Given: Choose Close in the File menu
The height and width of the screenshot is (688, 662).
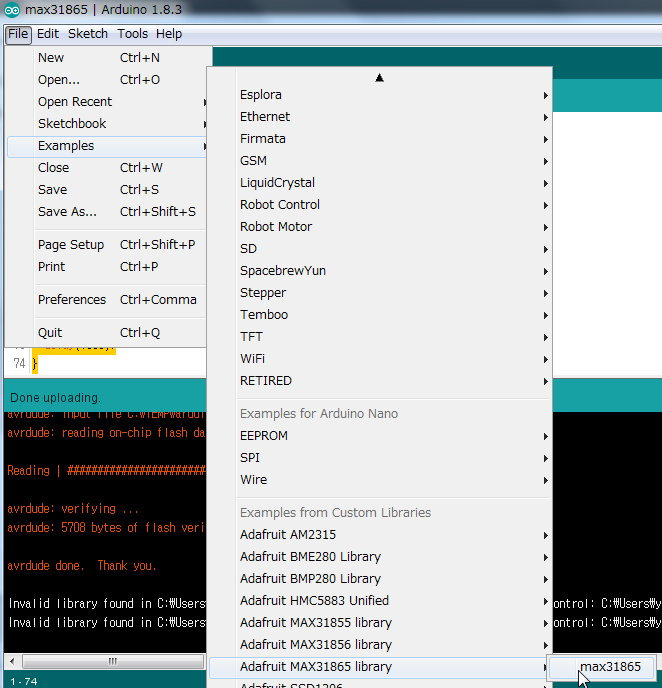Looking at the screenshot, I should pyautogui.click(x=107, y=168).
